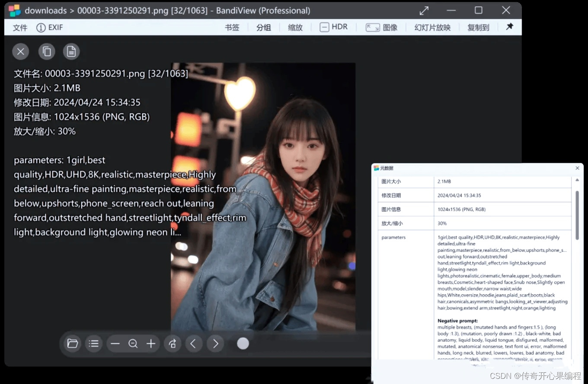Image resolution: width=588 pixels, height=384 pixels.
Task: Click the BandiView app logo
Action: point(15,10)
